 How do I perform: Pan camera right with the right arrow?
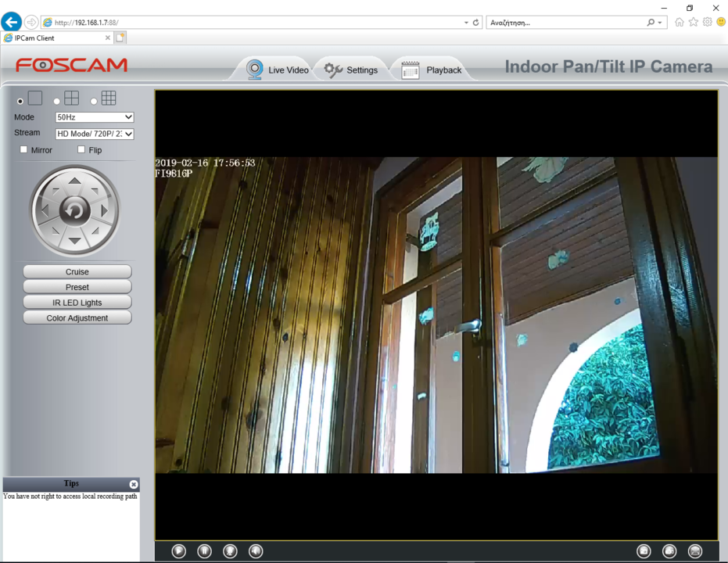[x=105, y=210]
